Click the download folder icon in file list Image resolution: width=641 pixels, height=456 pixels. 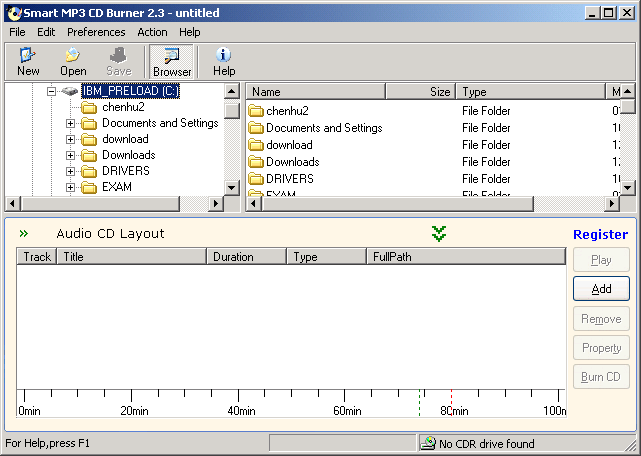pos(256,145)
